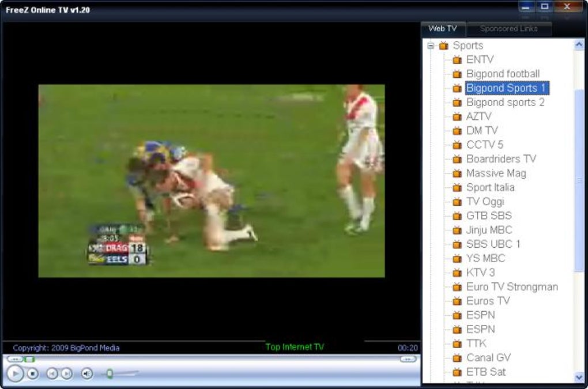Click the Bigpond football channel icon
Screen dimensions: 588x389
pos(457,74)
